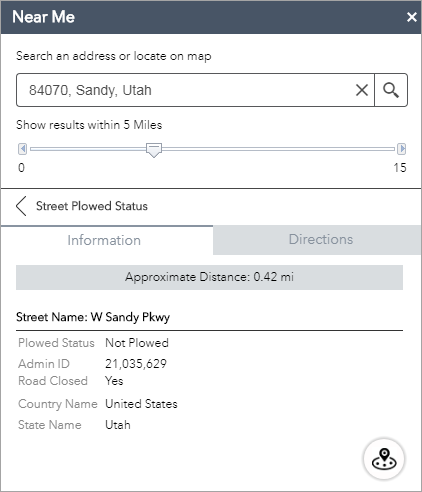
Task: Click the Show results within 5 Miles label
Action: tap(89, 125)
